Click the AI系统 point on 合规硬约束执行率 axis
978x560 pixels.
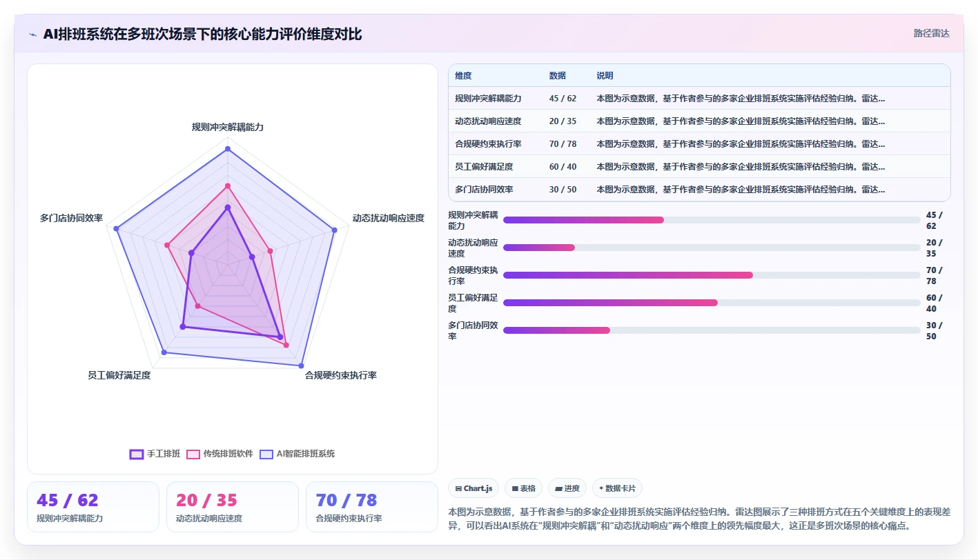click(x=301, y=365)
